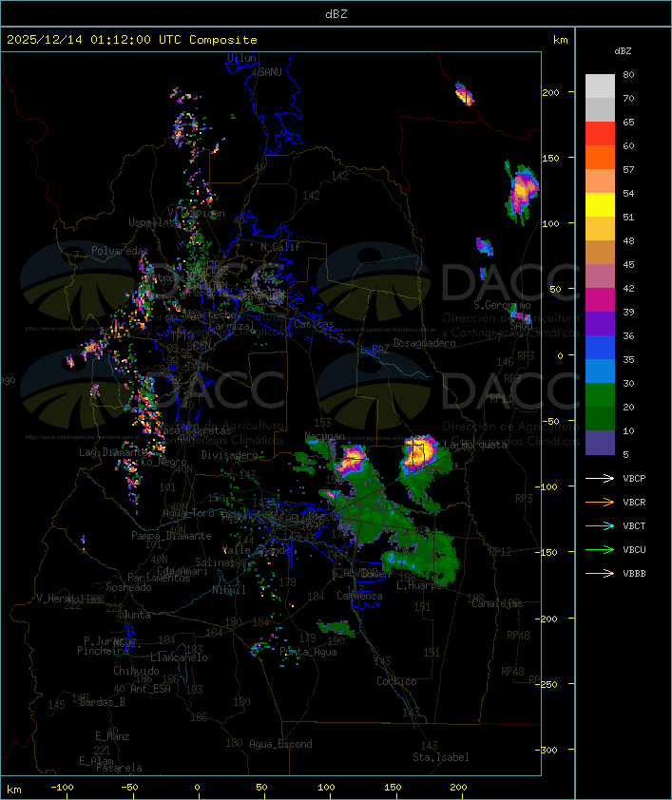This screenshot has width=672, height=800.
Task: Select the red 60-65 dBZ swatch
Action: (x=600, y=133)
